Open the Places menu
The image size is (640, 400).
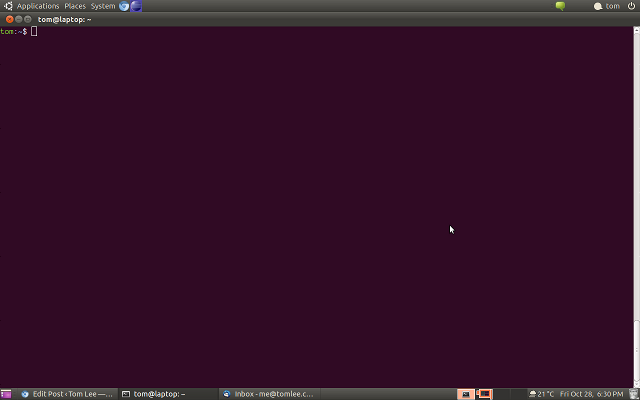click(x=75, y=6)
